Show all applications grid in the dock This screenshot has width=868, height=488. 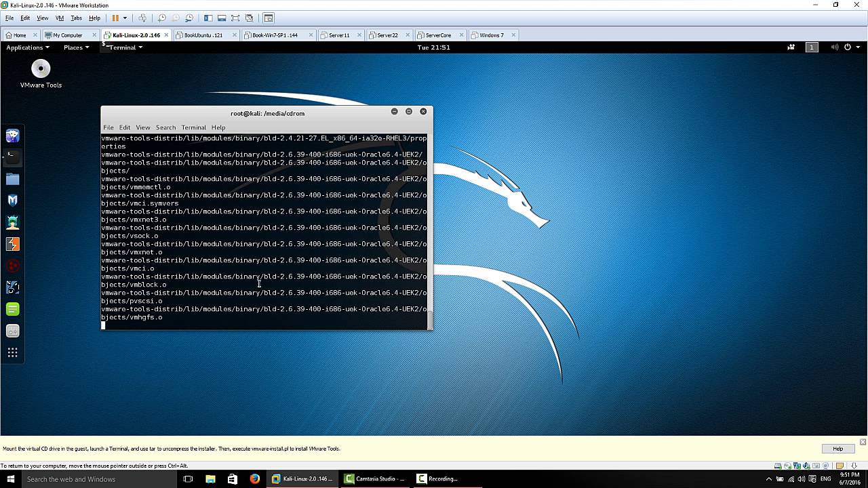(12, 352)
